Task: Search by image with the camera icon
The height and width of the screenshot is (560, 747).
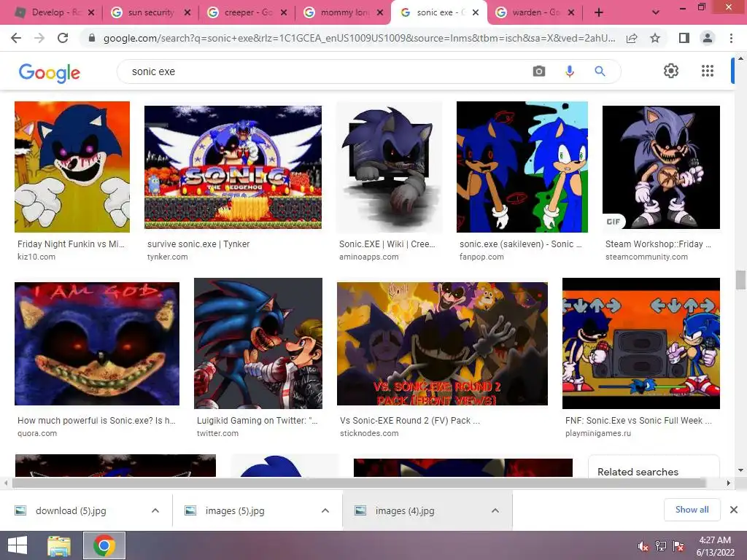Action: 539,71
